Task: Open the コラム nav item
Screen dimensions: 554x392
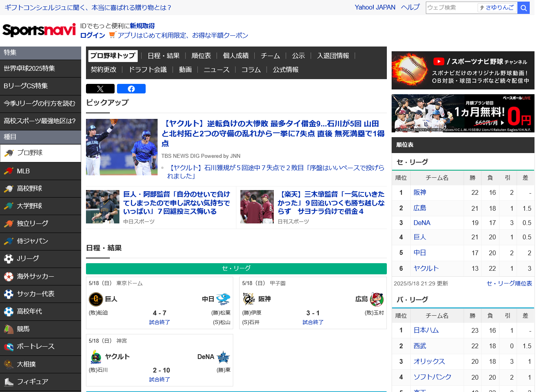Action: (x=251, y=70)
